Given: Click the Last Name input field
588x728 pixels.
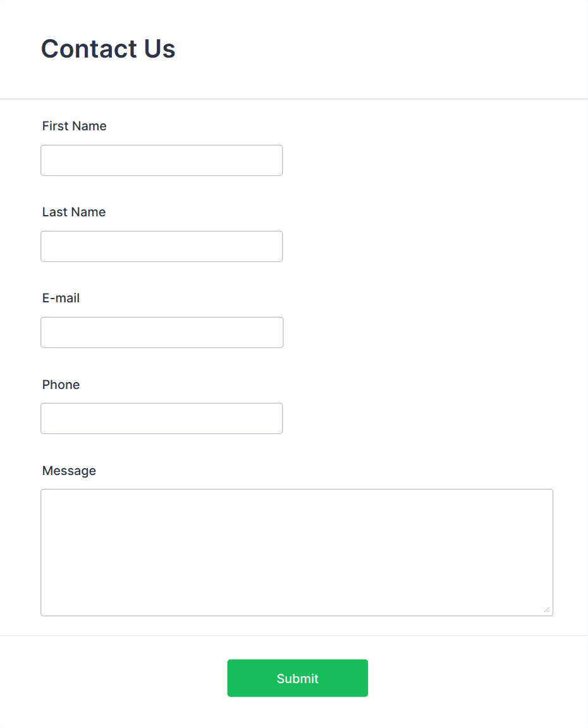Looking at the screenshot, I should pos(161,246).
